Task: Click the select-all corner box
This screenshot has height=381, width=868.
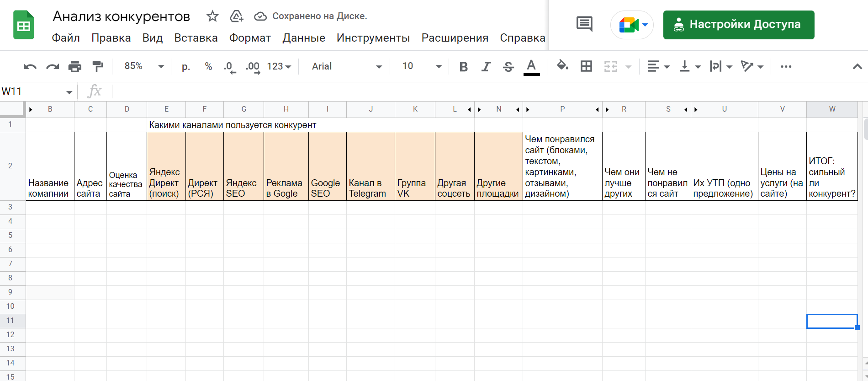Action: pos(12,109)
